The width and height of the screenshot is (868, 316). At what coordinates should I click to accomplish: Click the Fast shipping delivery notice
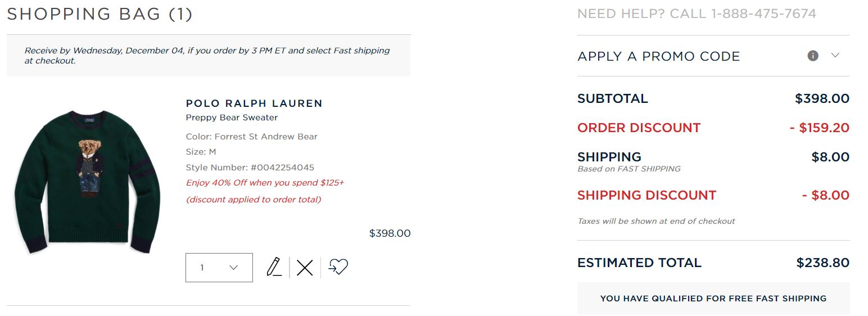click(x=207, y=55)
